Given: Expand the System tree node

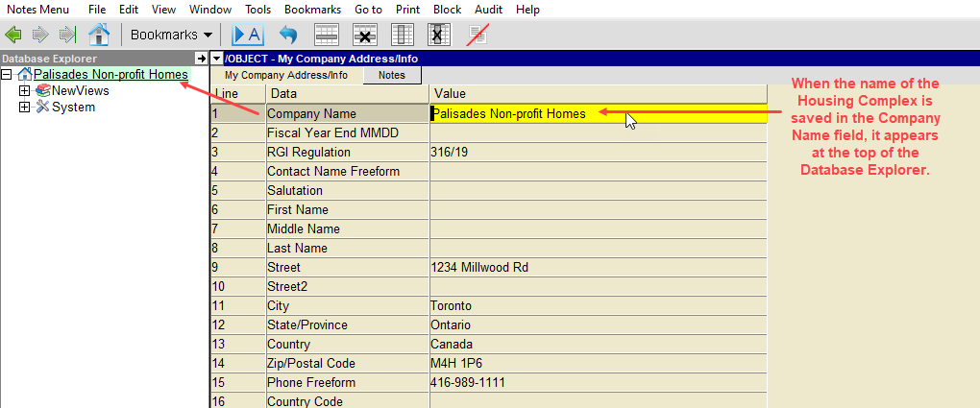Looking at the screenshot, I should [24, 107].
